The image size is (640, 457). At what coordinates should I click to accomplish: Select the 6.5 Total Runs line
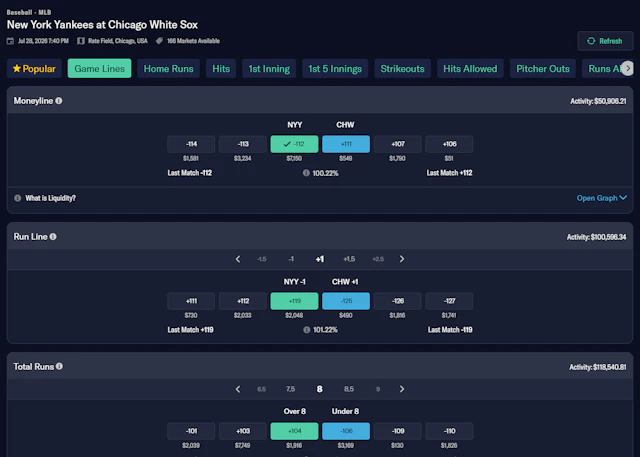tap(262, 389)
